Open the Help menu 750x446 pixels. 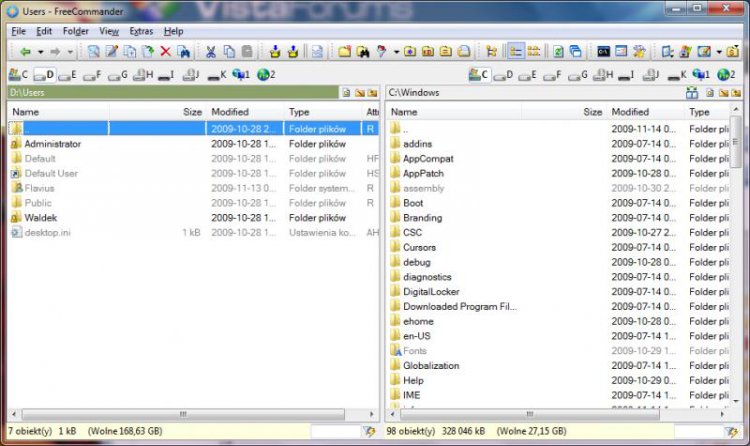[173, 31]
